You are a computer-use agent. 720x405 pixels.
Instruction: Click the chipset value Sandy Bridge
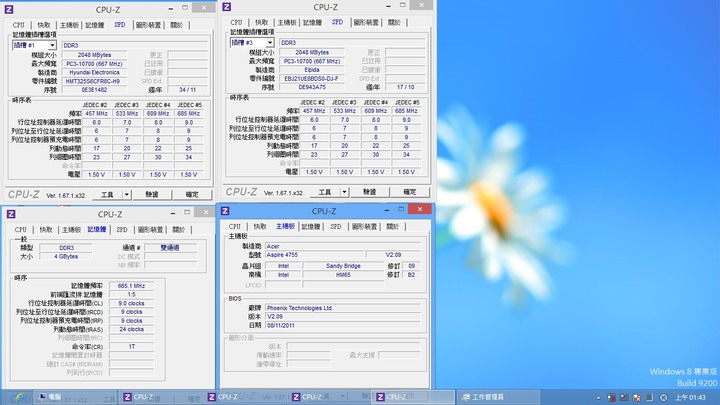tap(343, 266)
